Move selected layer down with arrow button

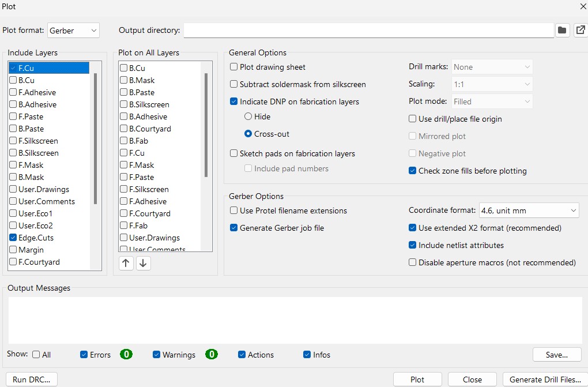pos(144,264)
